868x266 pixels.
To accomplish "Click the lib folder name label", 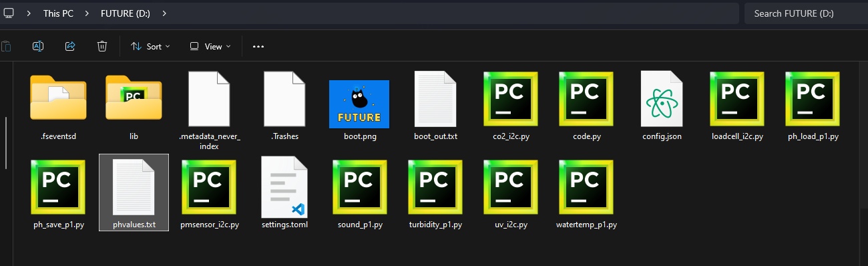I will pyautogui.click(x=134, y=136).
